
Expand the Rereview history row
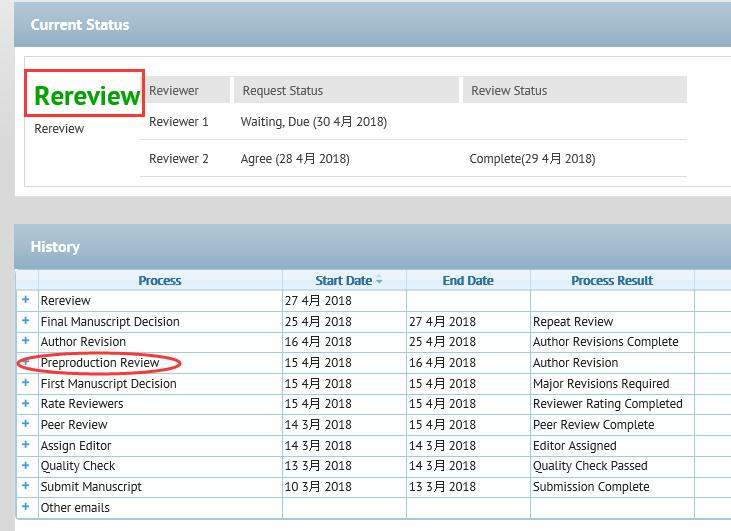pos(26,300)
